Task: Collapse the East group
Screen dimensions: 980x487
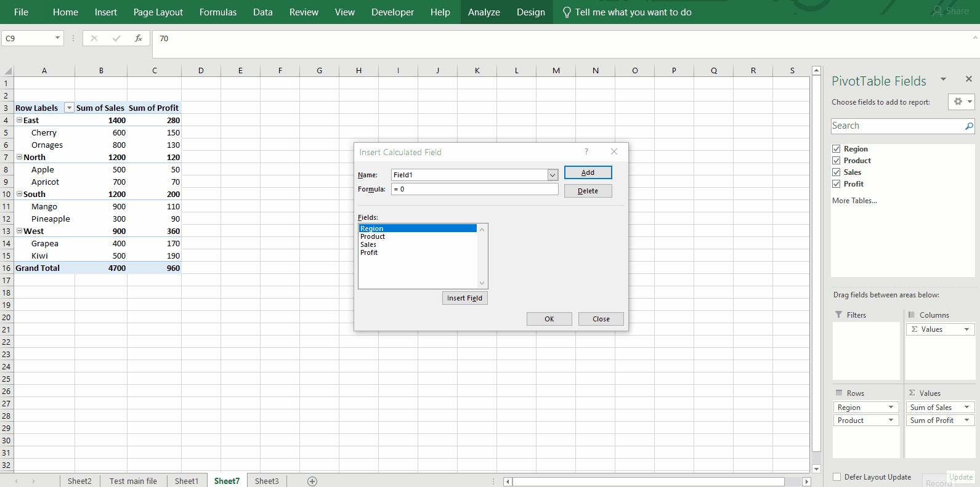Action: pos(19,120)
